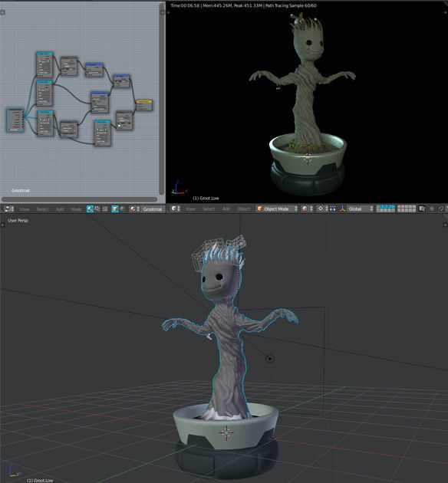
Task: Open the Select menu in node editor header
Action: [42, 209]
